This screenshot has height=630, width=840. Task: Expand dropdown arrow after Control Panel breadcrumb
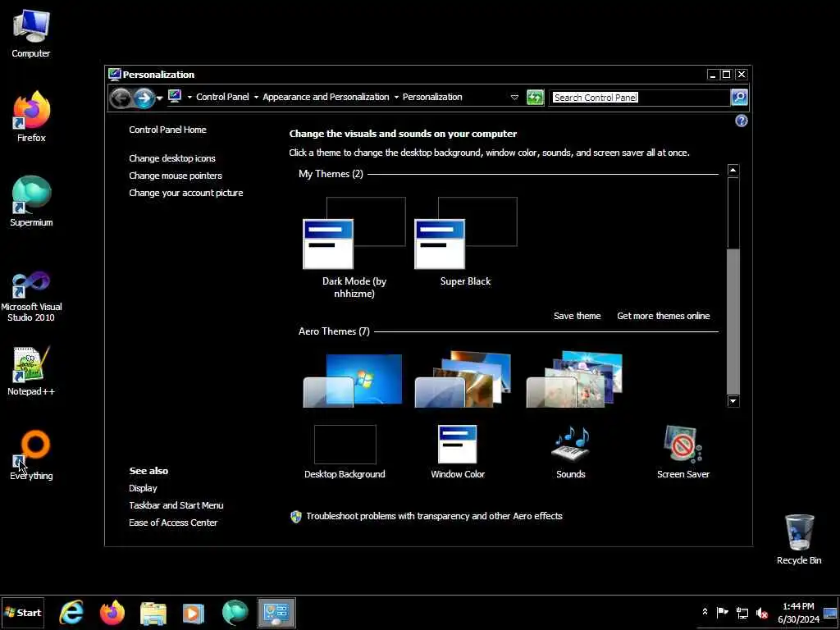tap(256, 97)
